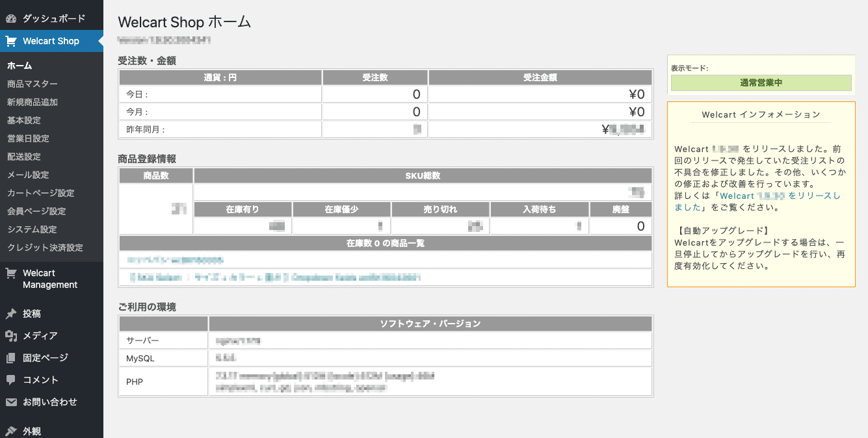868x438 pixels.
Task: Click the 在庫有り header cell
Action: click(243, 209)
